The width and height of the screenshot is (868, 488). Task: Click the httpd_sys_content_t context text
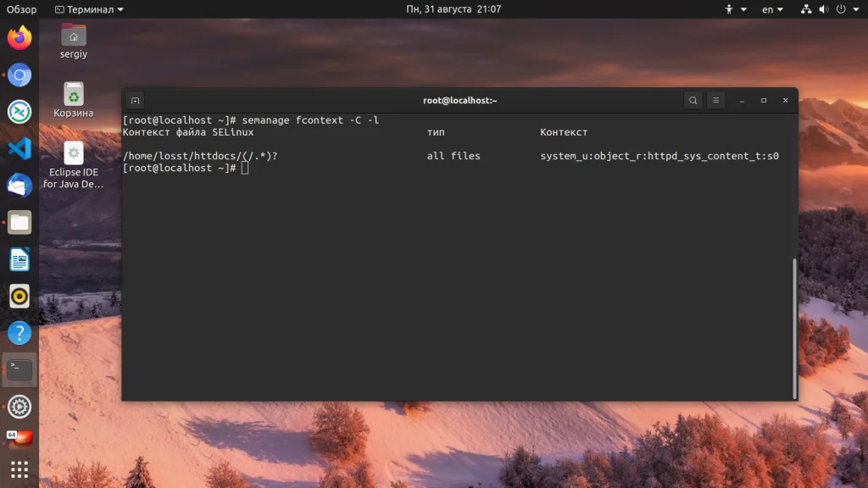point(659,156)
